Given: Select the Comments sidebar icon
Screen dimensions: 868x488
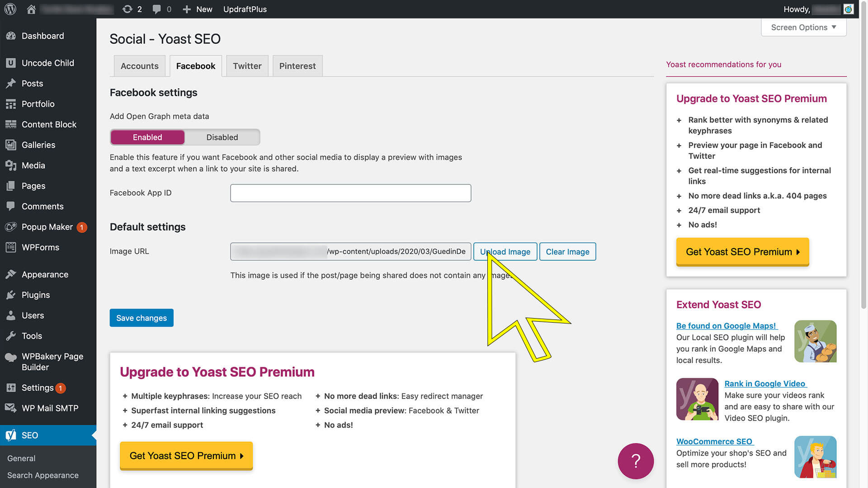Looking at the screenshot, I should (x=11, y=206).
